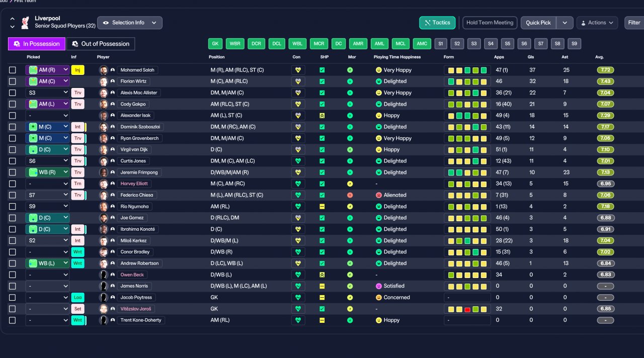Switch to the Out of Possession tab

coord(101,44)
